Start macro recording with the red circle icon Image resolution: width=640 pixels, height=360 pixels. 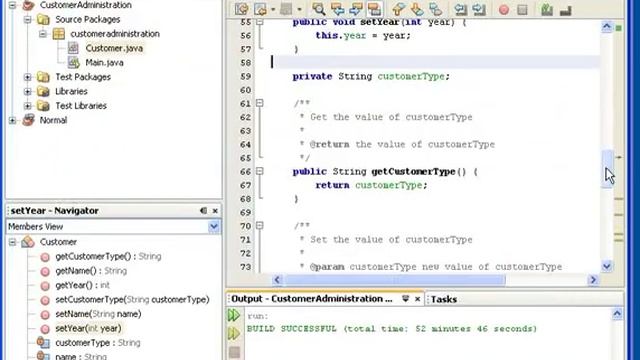504,9
